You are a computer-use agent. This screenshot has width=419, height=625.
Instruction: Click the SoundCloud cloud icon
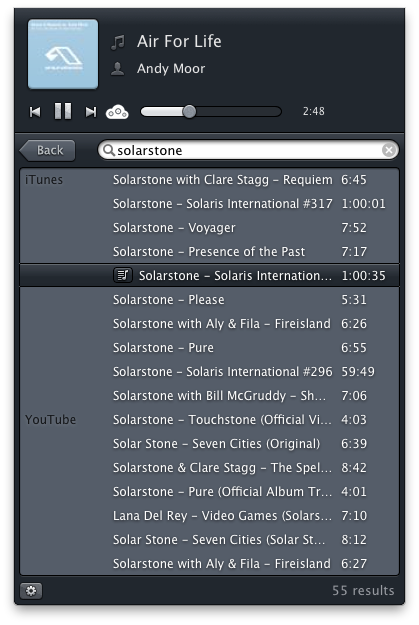pyautogui.click(x=117, y=112)
